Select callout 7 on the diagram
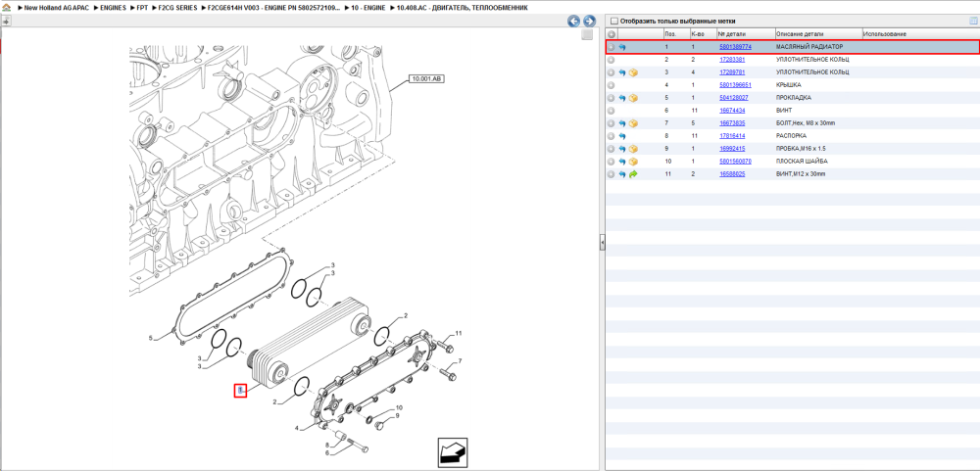This screenshot has width=980, height=471. pos(460,361)
